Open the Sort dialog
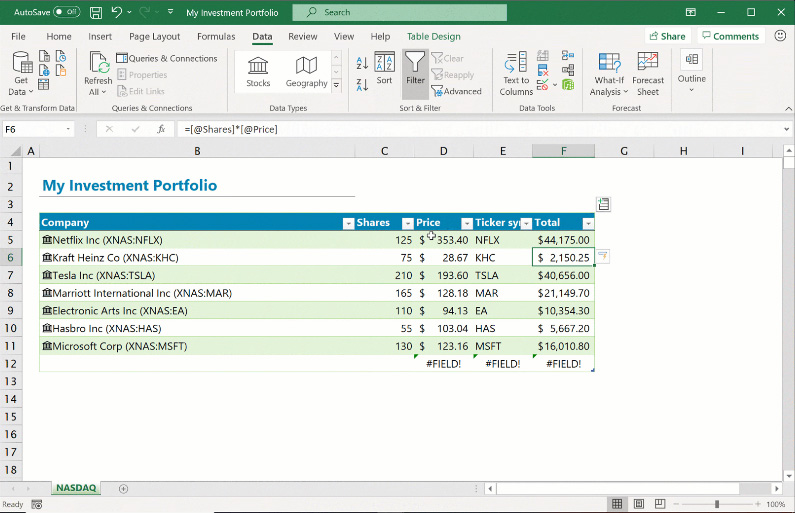The image size is (795, 513). [x=384, y=68]
